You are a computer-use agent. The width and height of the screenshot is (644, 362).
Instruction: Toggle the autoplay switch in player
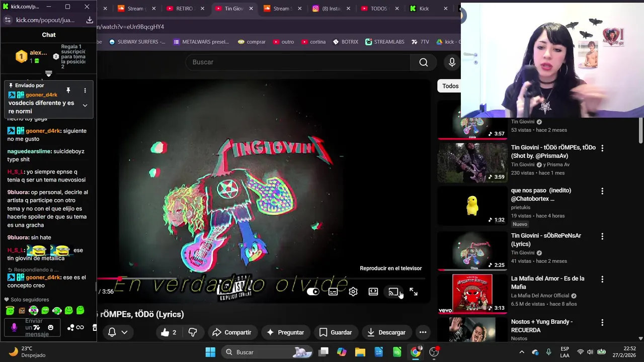(x=313, y=292)
